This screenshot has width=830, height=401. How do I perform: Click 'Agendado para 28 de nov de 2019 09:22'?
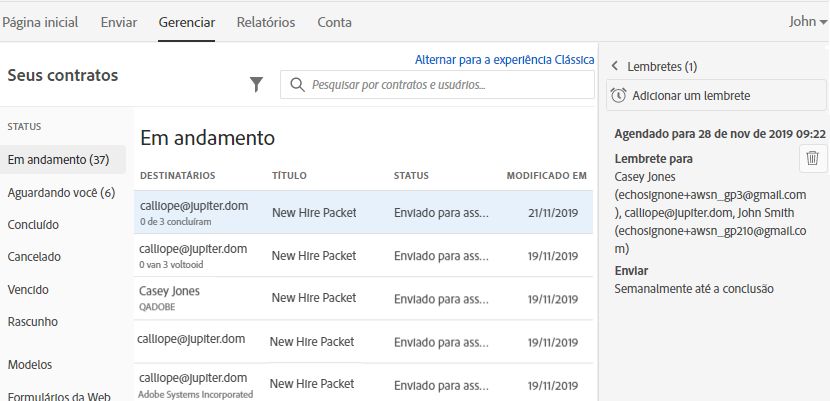click(x=720, y=134)
